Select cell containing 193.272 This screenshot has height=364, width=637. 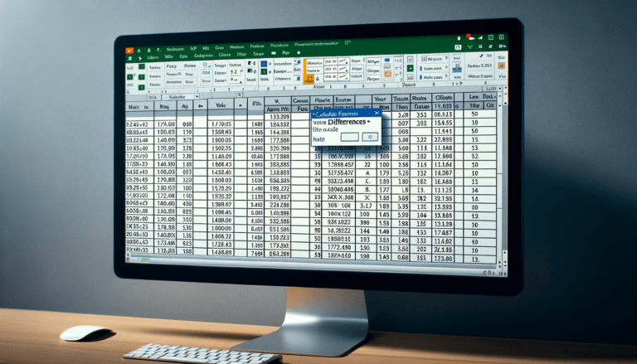click(x=279, y=189)
